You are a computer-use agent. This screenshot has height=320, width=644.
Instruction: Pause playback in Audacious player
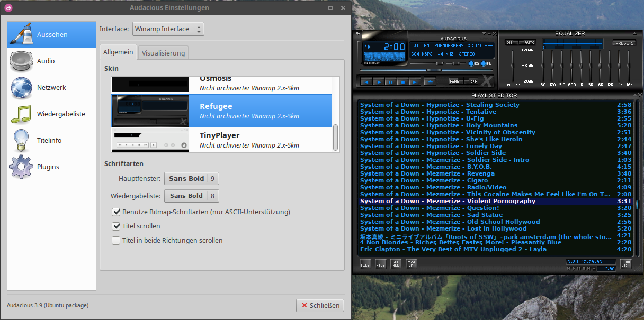point(391,82)
